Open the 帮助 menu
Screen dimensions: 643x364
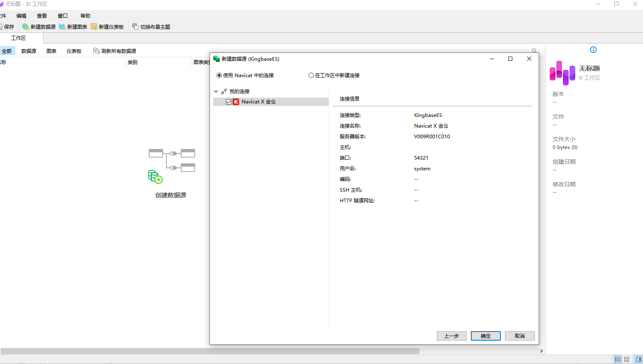click(x=85, y=16)
